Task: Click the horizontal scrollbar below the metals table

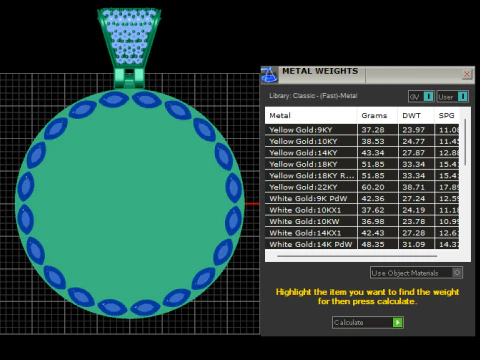Action: [357, 256]
